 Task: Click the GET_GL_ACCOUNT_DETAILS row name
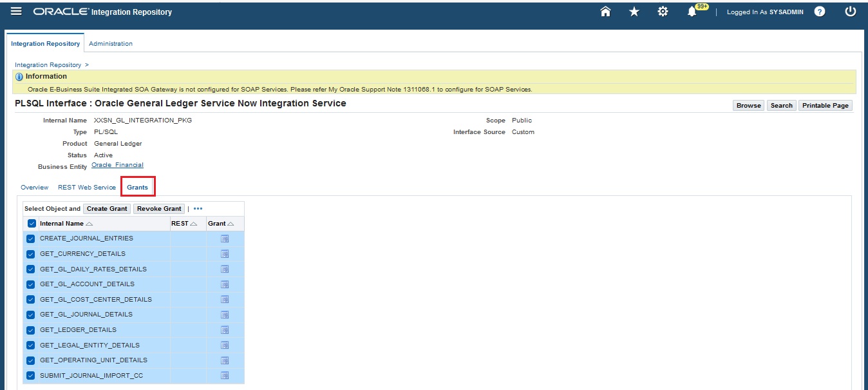pos(87,284)
